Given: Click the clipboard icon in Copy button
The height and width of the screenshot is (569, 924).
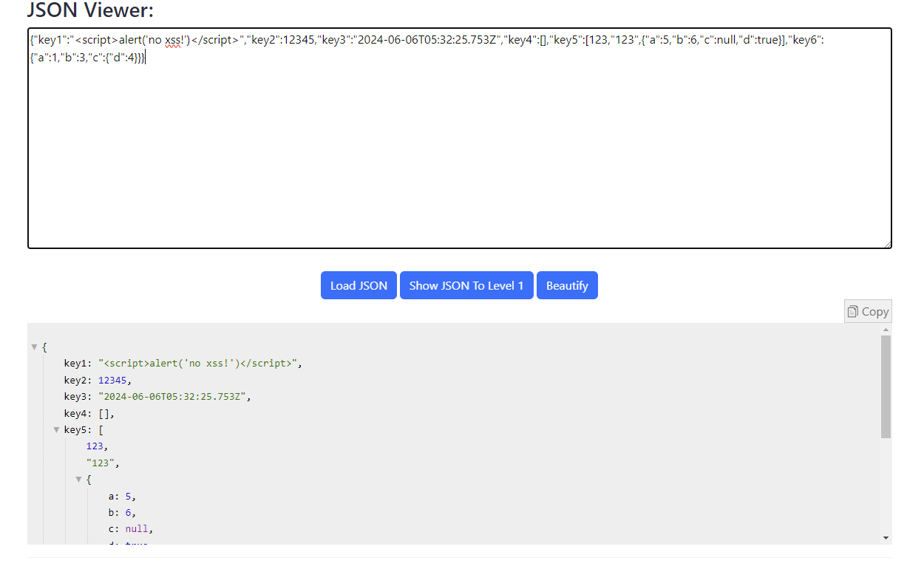Looking at the screenshot, I should click(853, 311).
